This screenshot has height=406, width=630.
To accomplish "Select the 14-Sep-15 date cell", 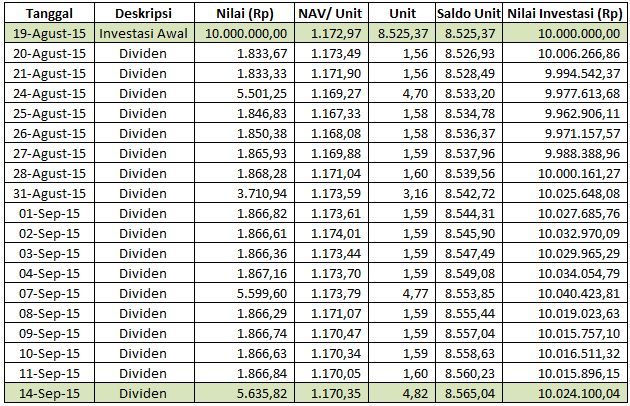I will pos(49,393).
